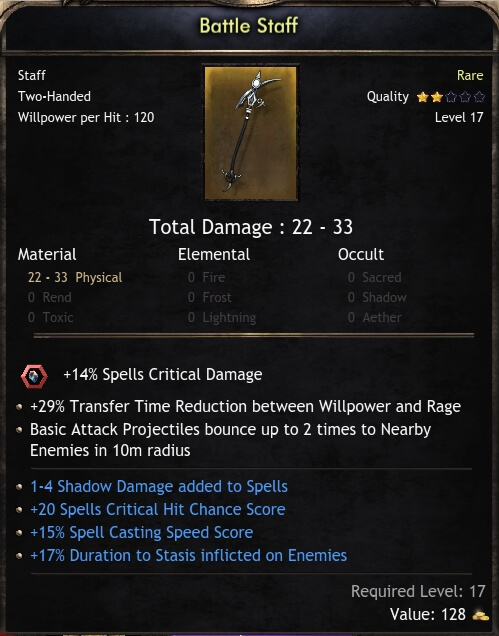
Task: Click the Battle Staff title text
Action: click(x=249, y=26)
